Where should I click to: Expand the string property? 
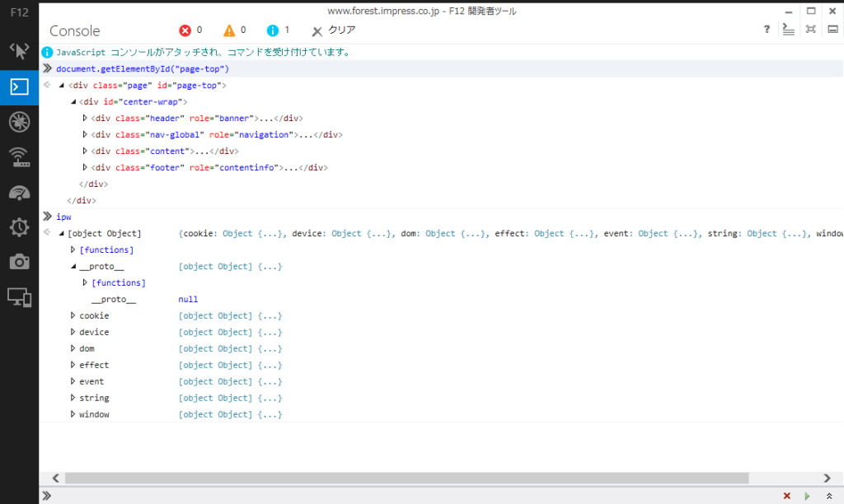[73, 398]
